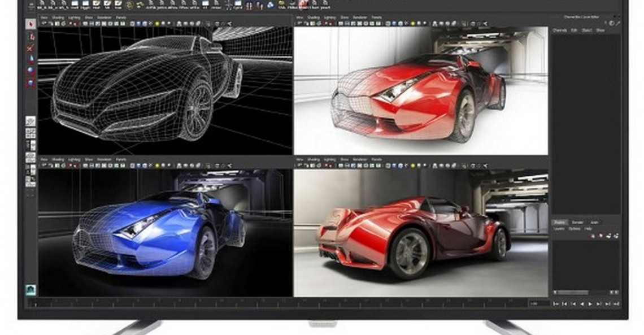This screenshot has width=644, height=335.
Task: Activate the Lasso select tool
Action: point(31,37)
